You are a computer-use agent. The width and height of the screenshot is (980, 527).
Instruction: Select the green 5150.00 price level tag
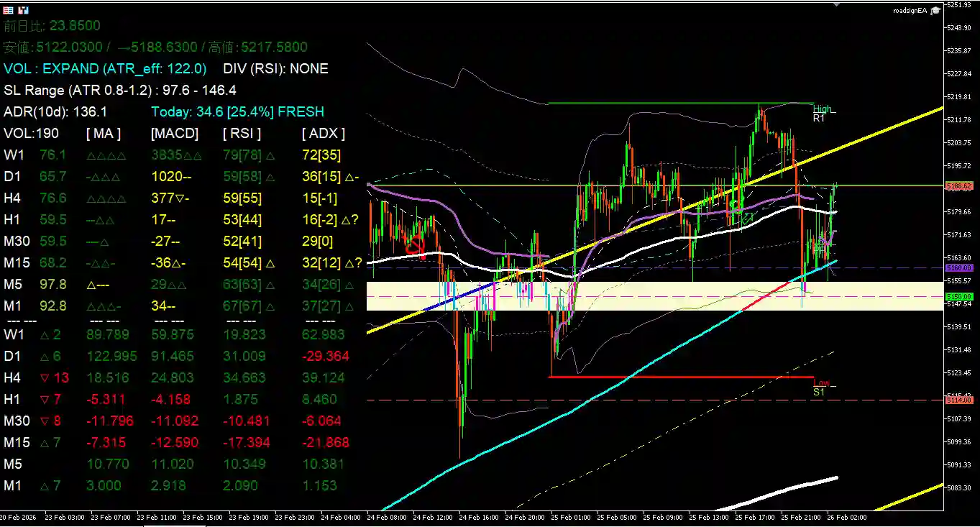coord(958,296)
